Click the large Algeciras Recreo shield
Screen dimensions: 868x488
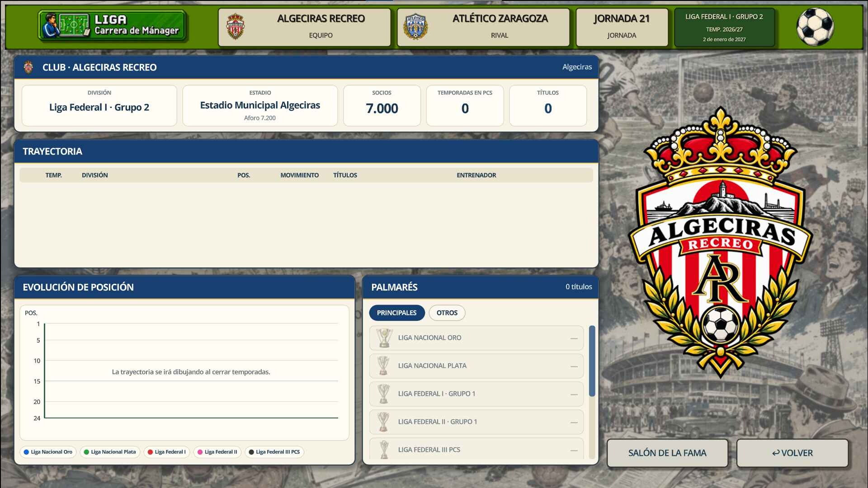click(721, 243)
